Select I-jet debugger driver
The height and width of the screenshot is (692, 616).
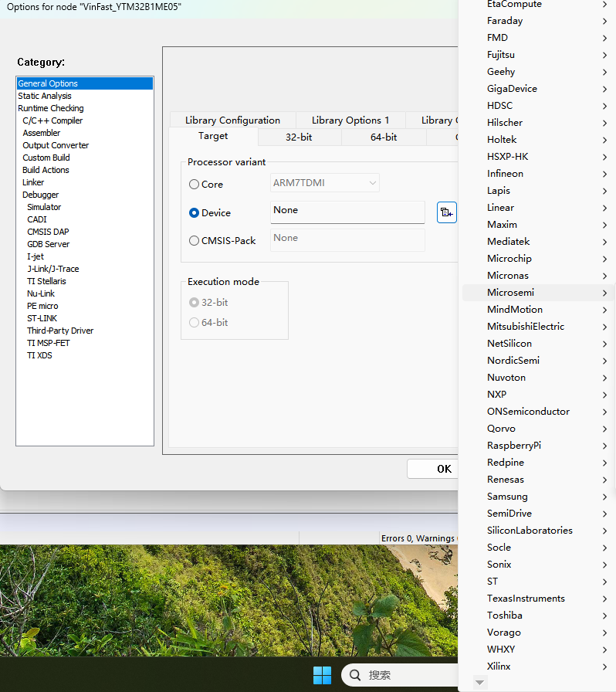36,256
